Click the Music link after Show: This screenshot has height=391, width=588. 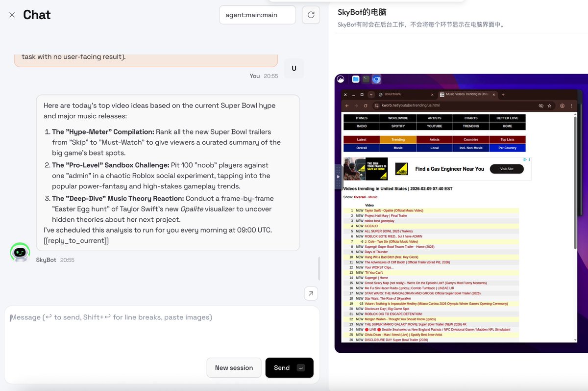click(x=372, y=197)
